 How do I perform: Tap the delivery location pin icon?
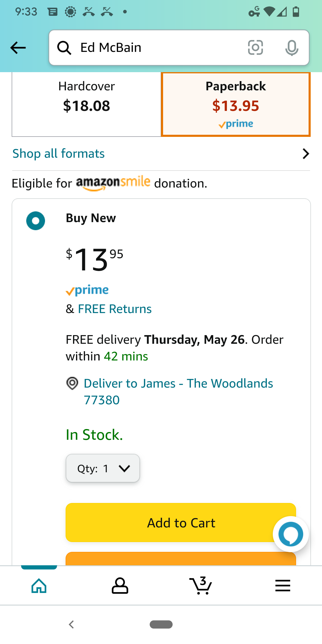tap(72, 383)
